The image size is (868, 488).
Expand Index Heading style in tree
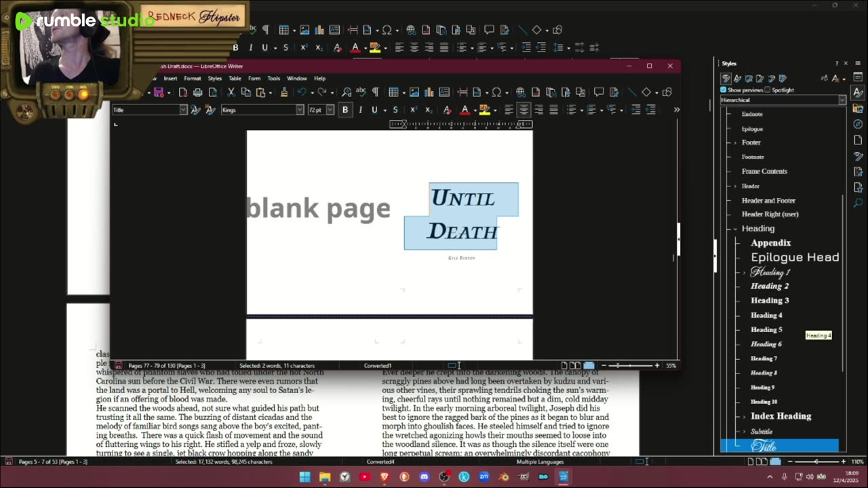click(745, 417)
